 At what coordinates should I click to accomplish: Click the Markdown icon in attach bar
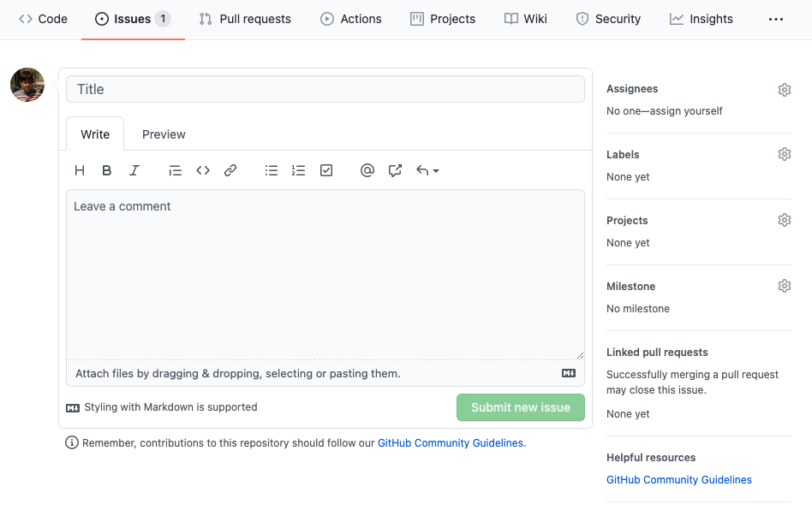click(569, 373)
